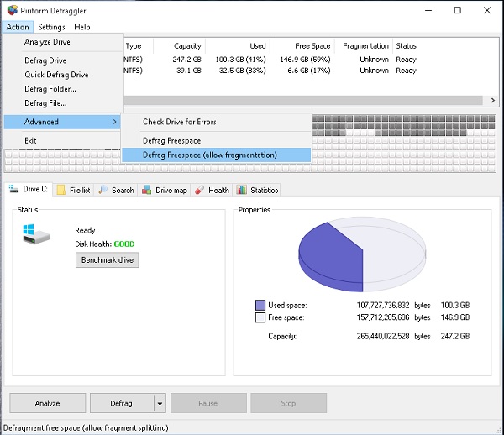Click the Stop button
Viewport: 504px width, 435px height.
pos(289,403)
